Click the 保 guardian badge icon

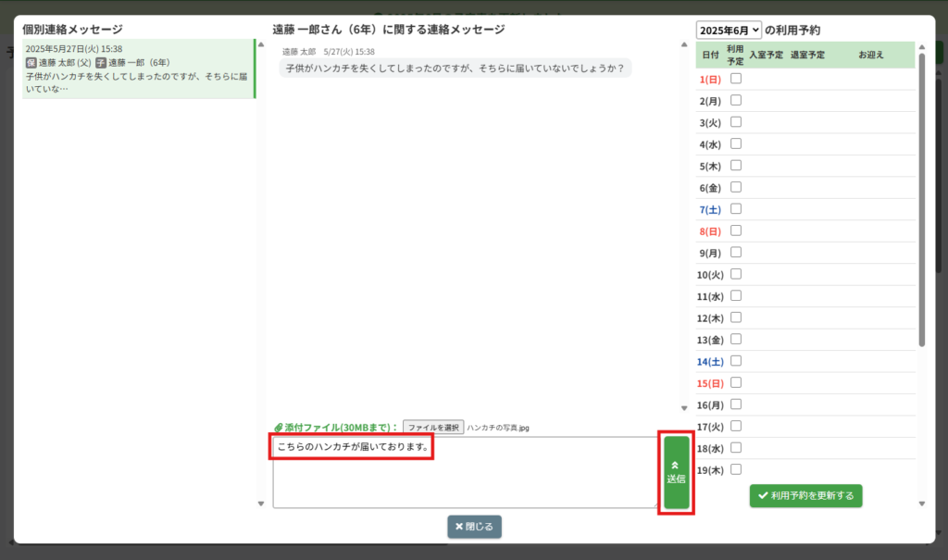point(31,62)
